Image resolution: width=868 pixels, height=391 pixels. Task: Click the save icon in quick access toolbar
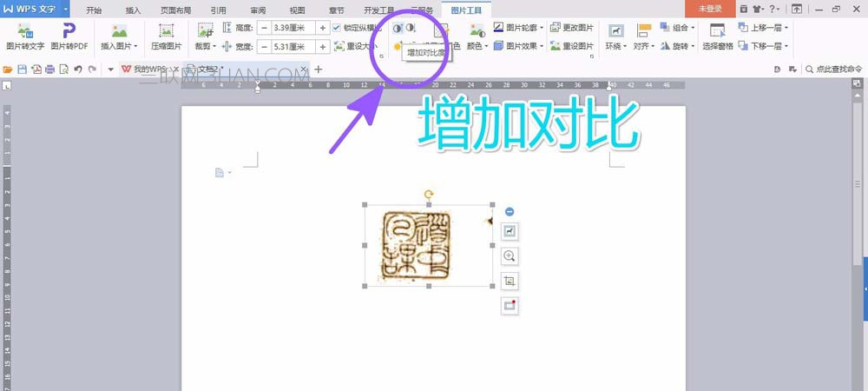(x=23, y=70)
